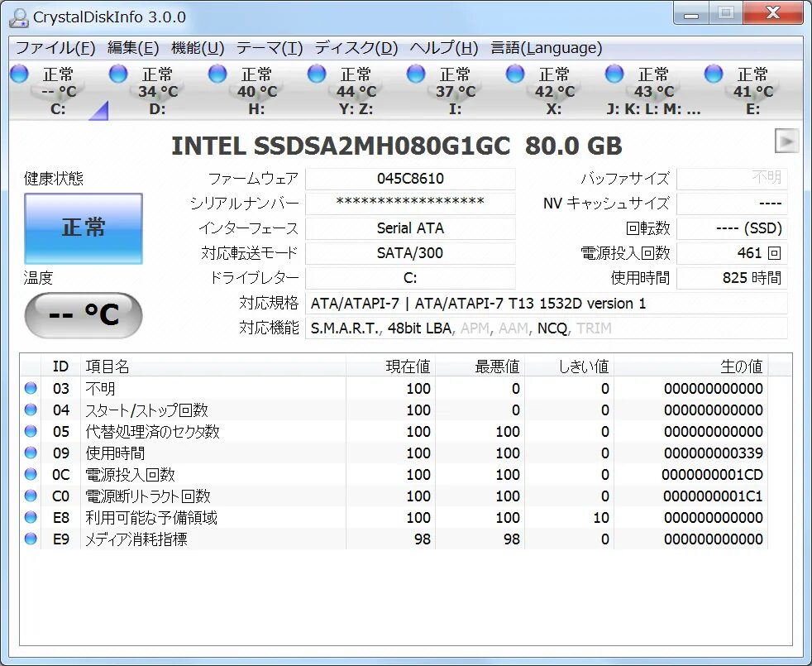Open the ファイル(F) menu
The width and height of the screenshot is (812, 666).
coord(55,48)
